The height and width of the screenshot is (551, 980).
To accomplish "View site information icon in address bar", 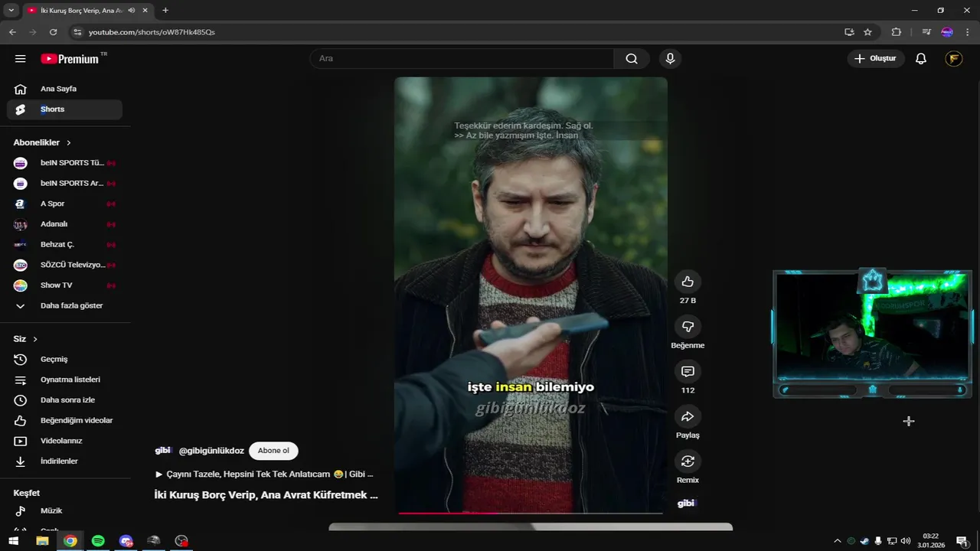I will tap(77, 32).
